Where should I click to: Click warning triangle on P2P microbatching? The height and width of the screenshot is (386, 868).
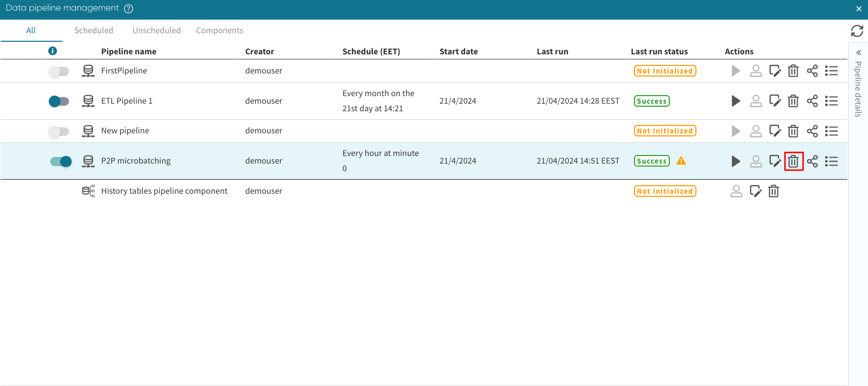(x=681, y=161)
